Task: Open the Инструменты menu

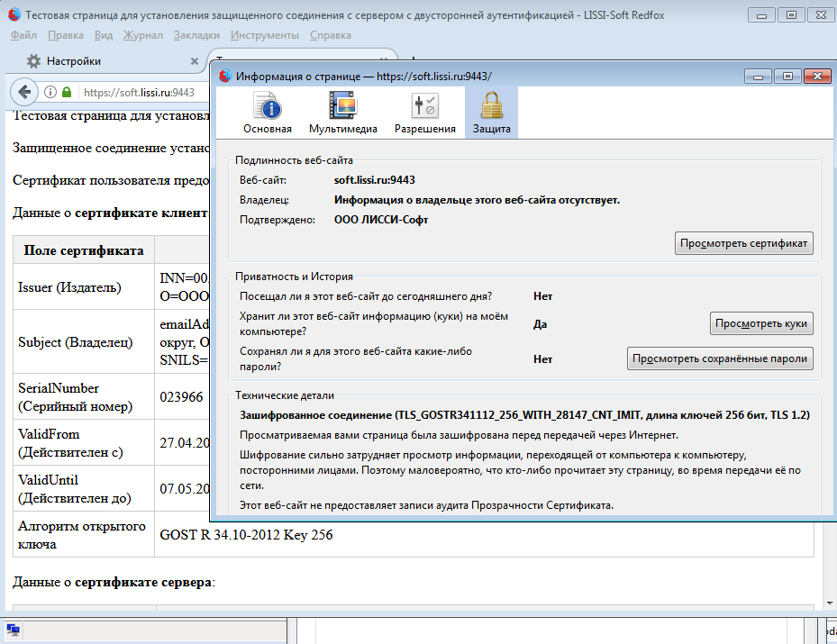Action: point(265,35)
